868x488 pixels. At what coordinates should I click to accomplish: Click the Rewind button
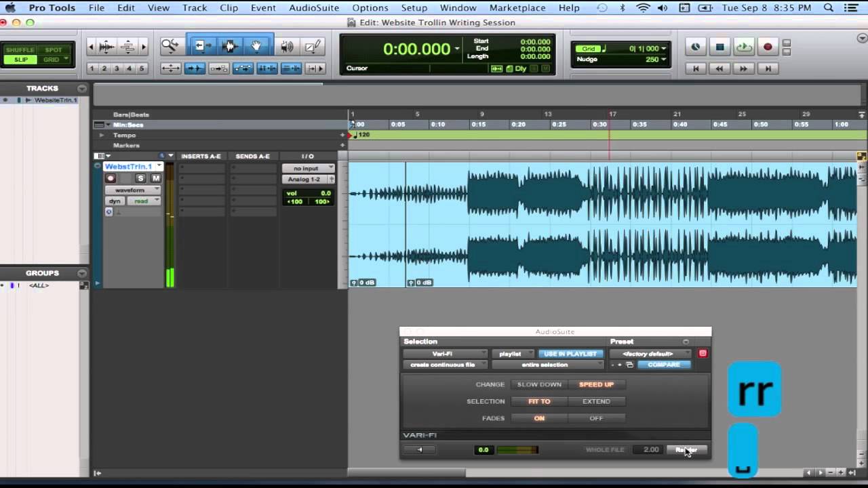pos(719,68)
